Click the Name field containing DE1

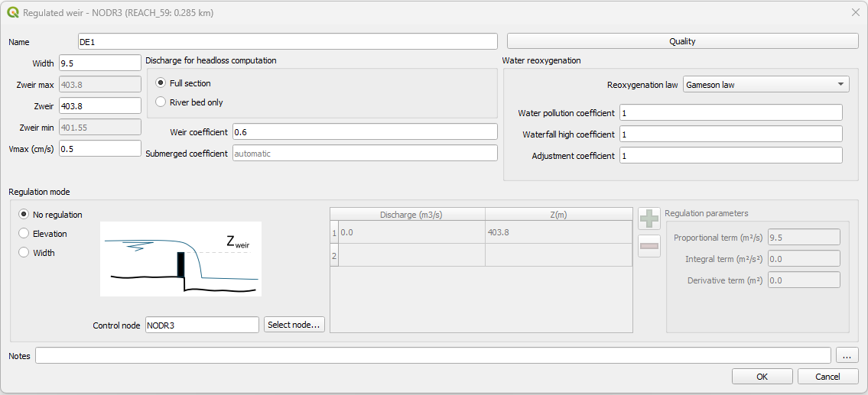coord(288,41)
